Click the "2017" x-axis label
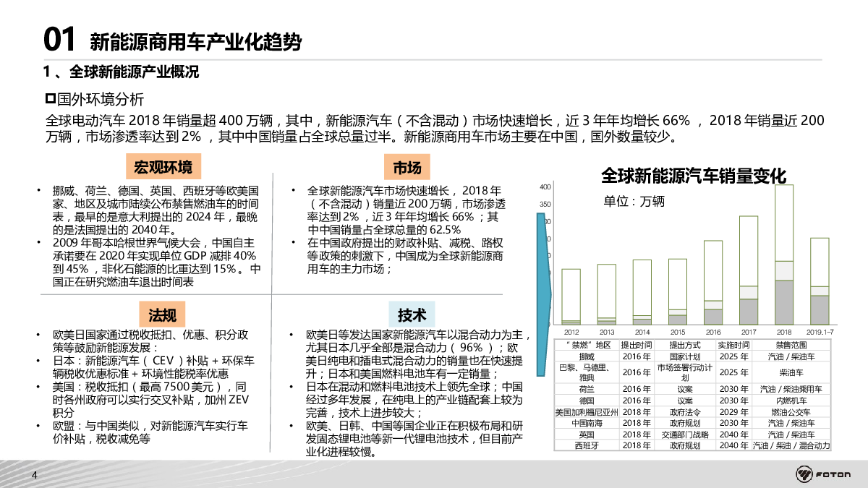The image size is (868, 488). coord(749,331)
